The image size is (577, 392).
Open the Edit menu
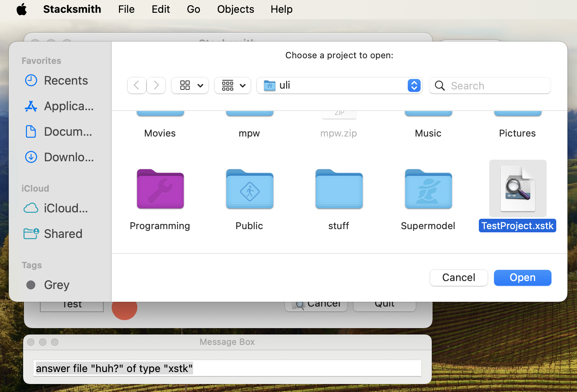[x=161, y=9]
